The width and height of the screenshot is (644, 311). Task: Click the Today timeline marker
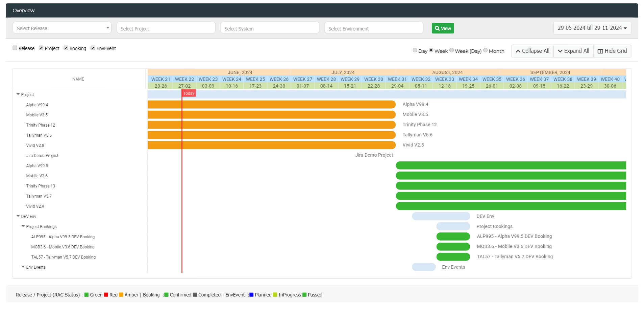tap(189, 93)
